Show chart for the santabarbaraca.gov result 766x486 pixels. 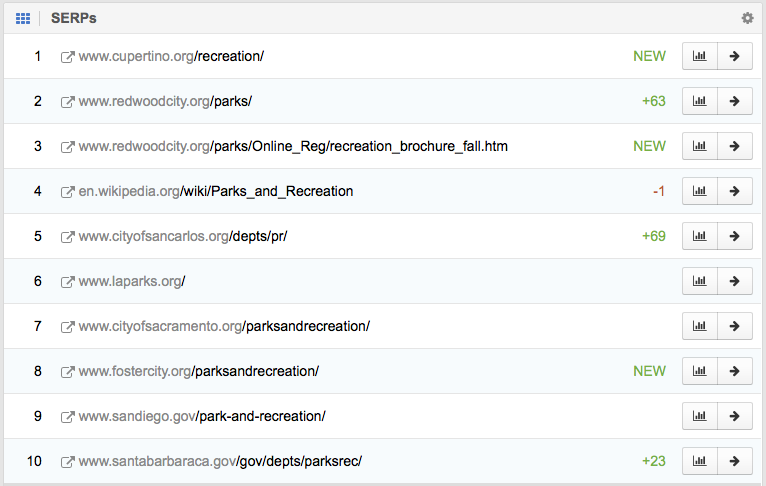pos(699,461)
